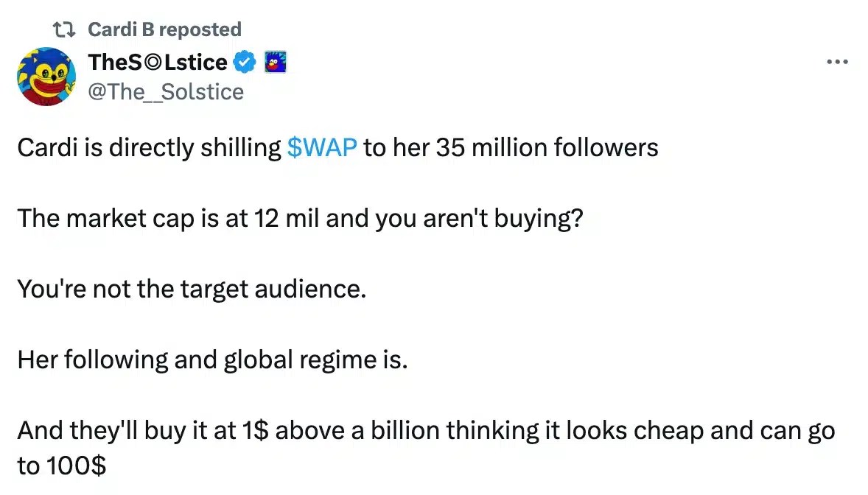
Task: Click the repost arrows icon above the tweet
Action: [x=66, y=29]
